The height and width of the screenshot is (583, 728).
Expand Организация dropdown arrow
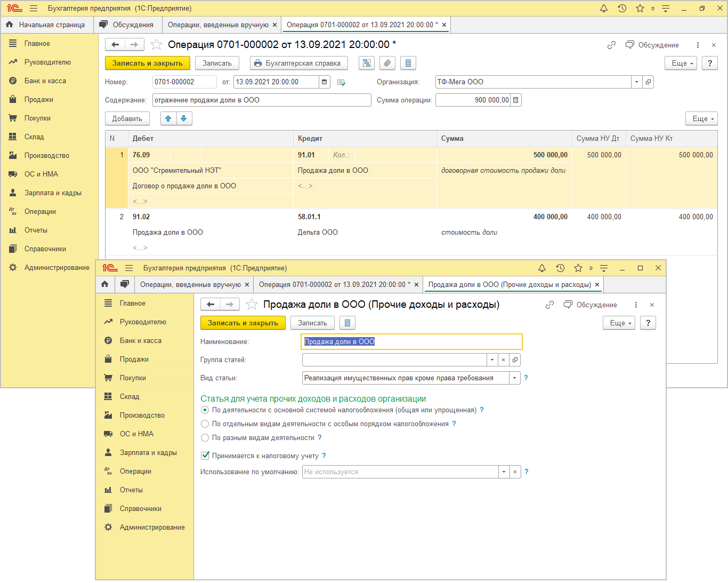tap(636, 82)
